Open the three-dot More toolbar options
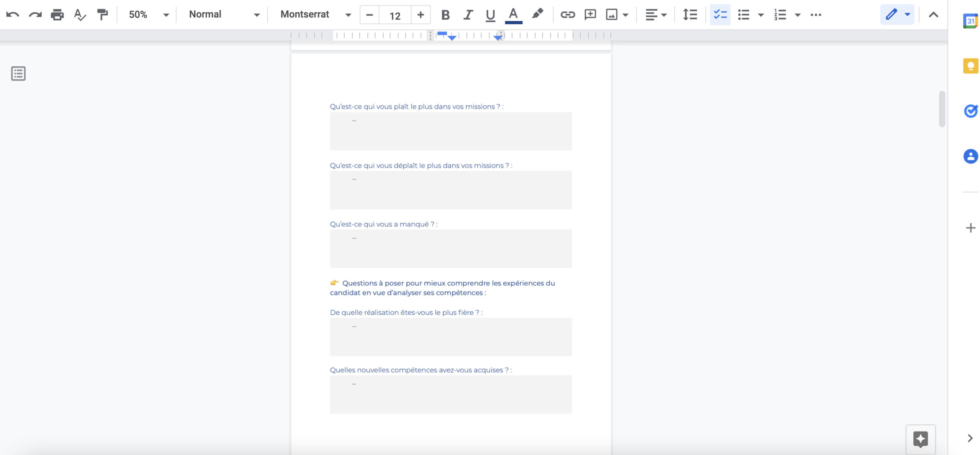980x455 pixels. pos(816,15)
